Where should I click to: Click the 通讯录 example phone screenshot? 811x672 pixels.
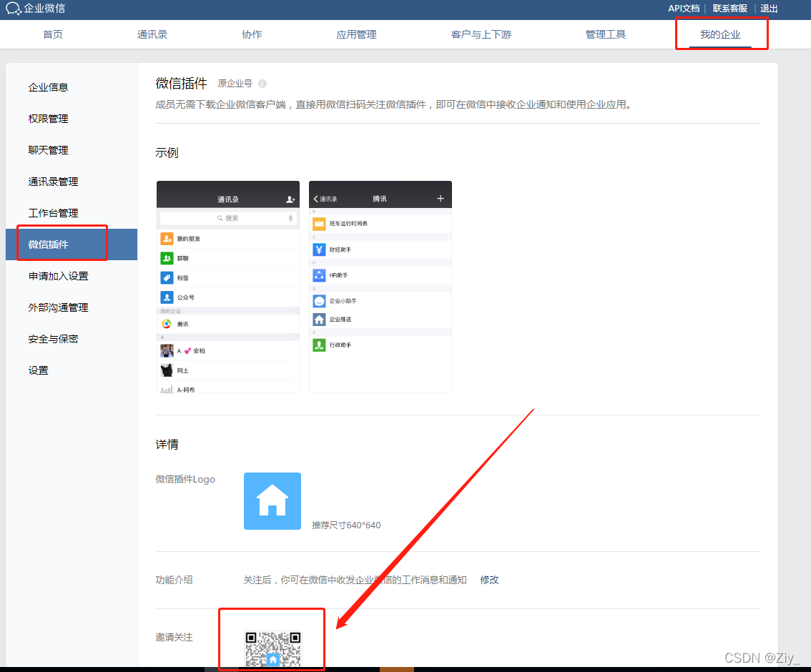228,287
